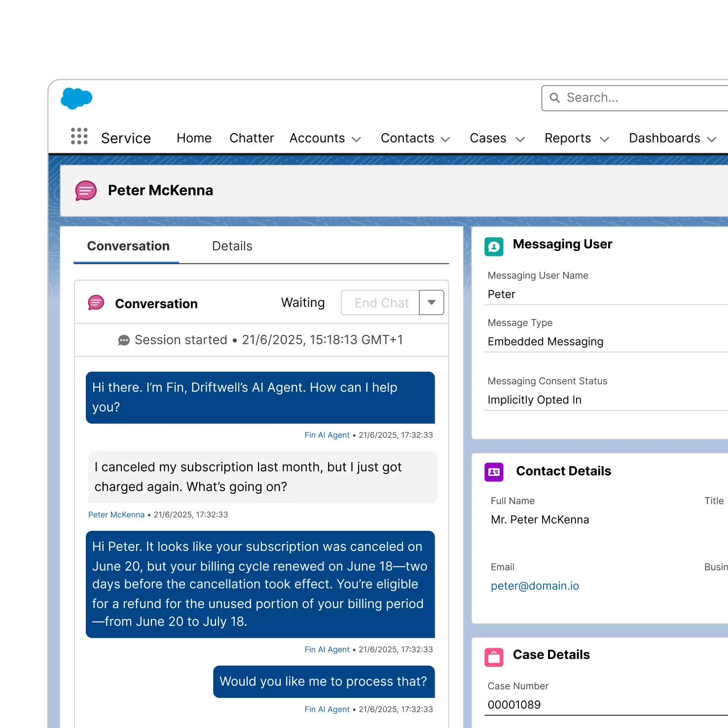Click the Contact Details panel icon
This screenshot has width=728, height=728.
[x=494, y=472]
